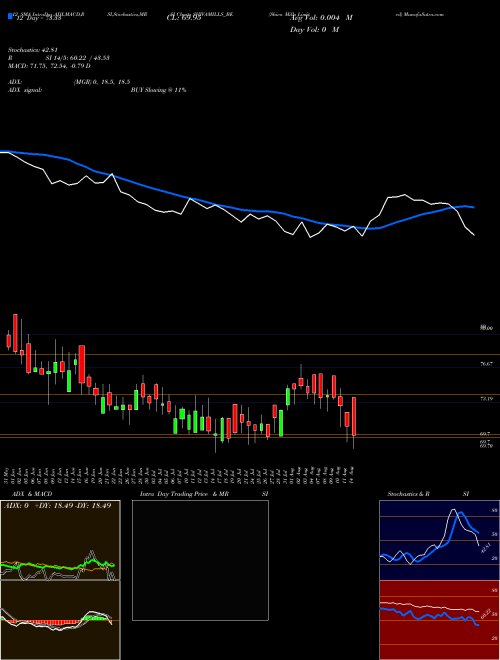Click the 73.19 price axis label
The image size is (500, 660).
pos(487,398)
